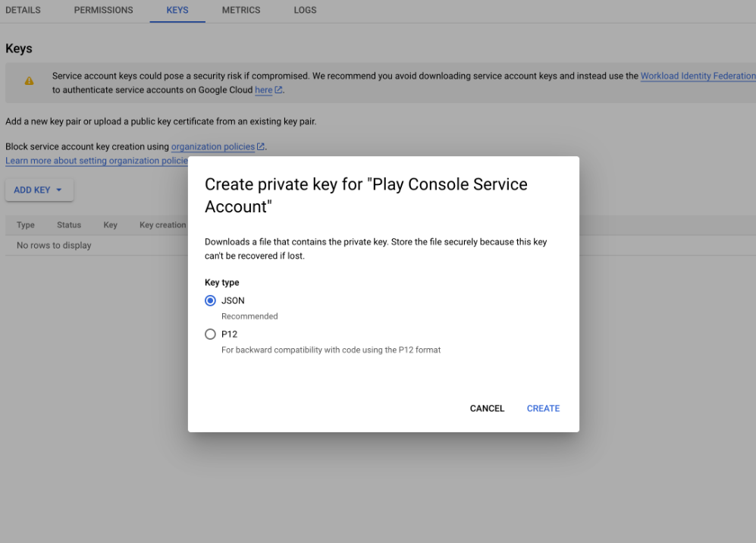Switch to the DETAILS tab
The height and width of the screenshot is (543, 756).
click(23, 10)
